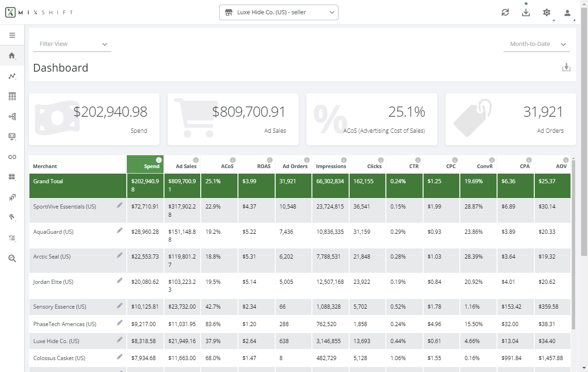Open the settings gear menu
The width and height of the screenshot is (588, 372).
pyautogui.click(x=547, y=13)
